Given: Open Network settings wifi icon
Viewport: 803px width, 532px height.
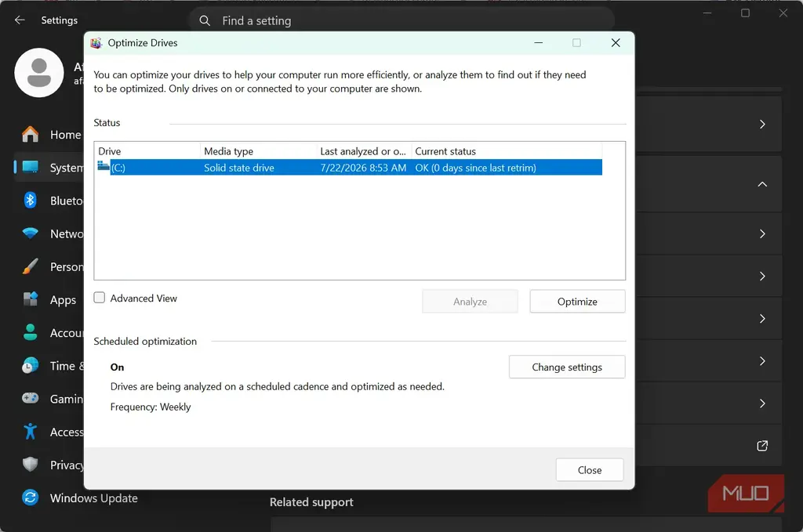Looking at the screenshot, I should coord(31,233).
